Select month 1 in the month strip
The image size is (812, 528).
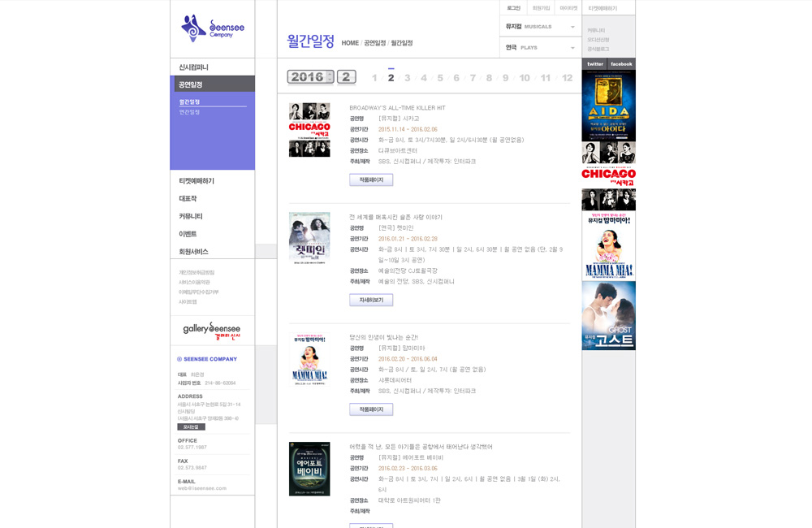[x=374, y=78]
